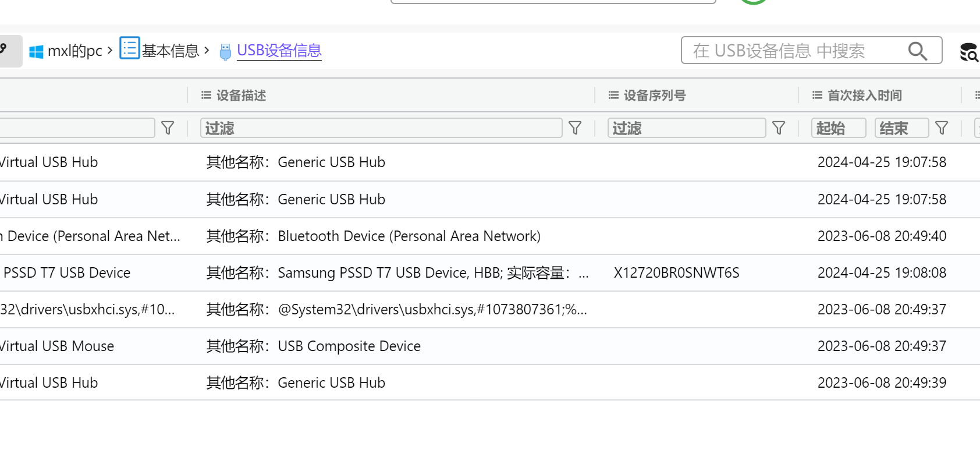Click the timestamp 2024-04-25 19:08:08

(882, 272)
